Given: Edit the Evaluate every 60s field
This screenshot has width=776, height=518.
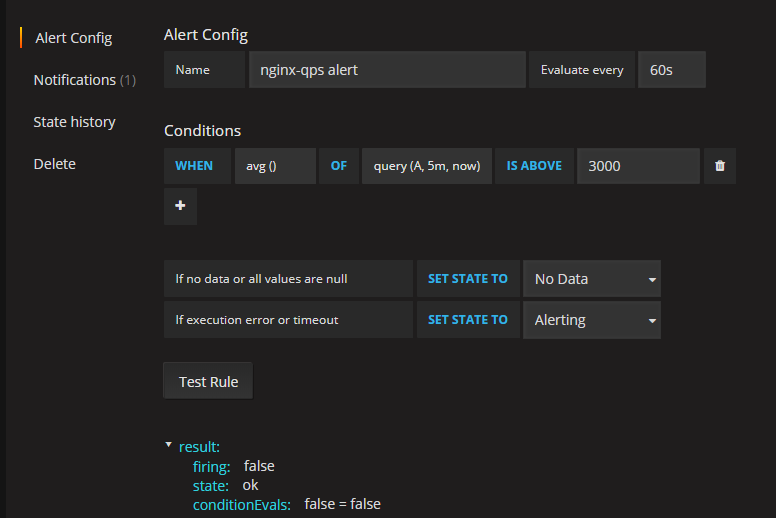Looking at the screenshot, I should coord(672,70).
